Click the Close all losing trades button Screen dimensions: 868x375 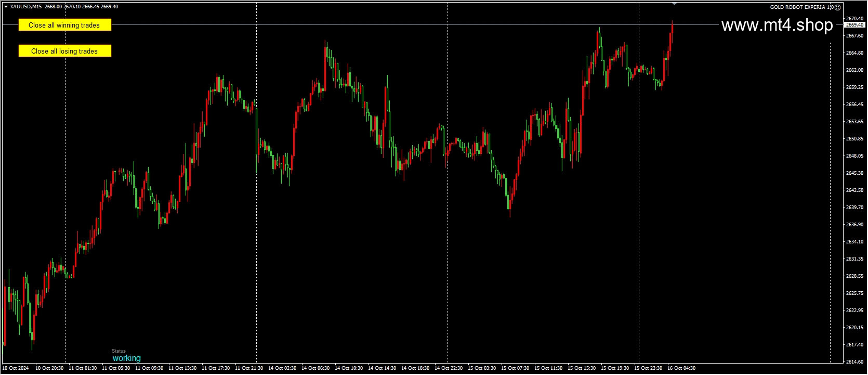point(65,51)
